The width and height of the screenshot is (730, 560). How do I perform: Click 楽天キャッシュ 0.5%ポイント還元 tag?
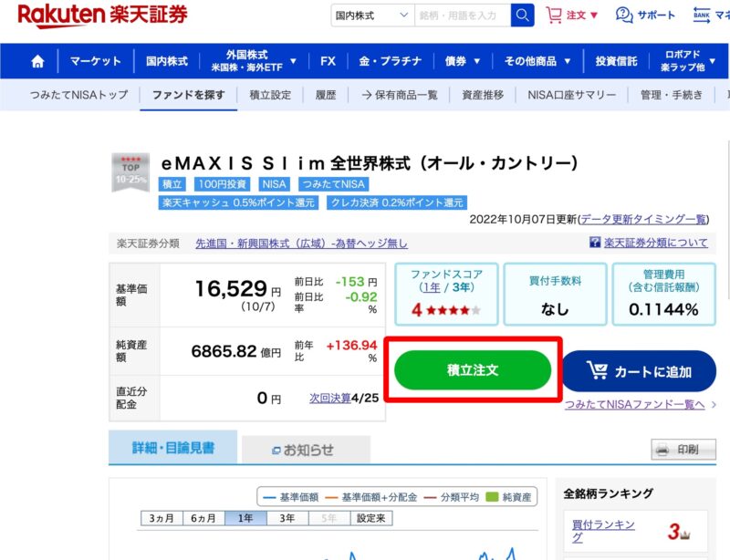click(238, 202)
